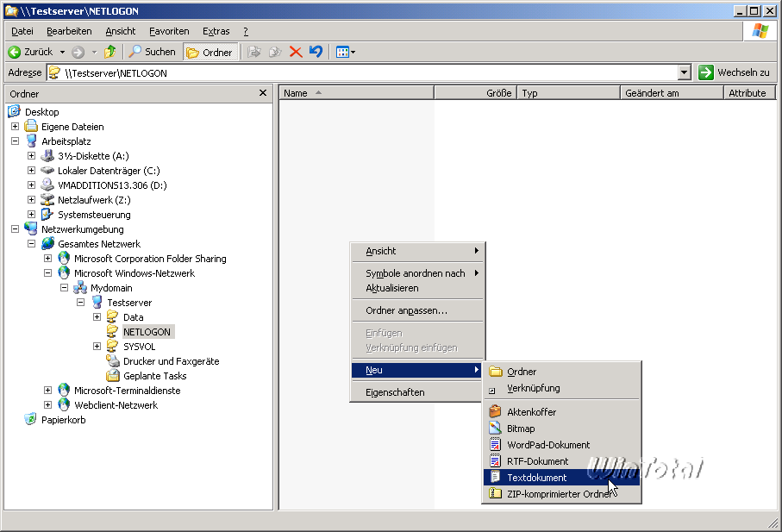The height and width of the screenshot is (532, 782).
Task: Sort by the Attribute column header
Action: coord(749,93)
